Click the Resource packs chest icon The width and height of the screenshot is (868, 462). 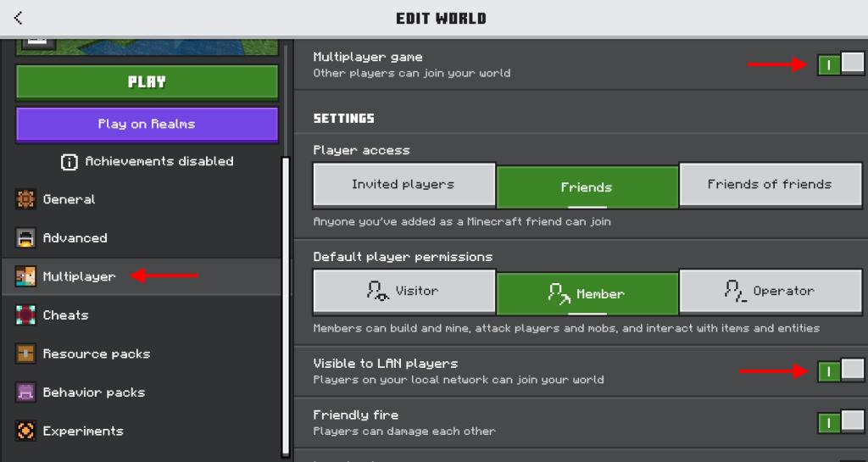pos(26,353)
